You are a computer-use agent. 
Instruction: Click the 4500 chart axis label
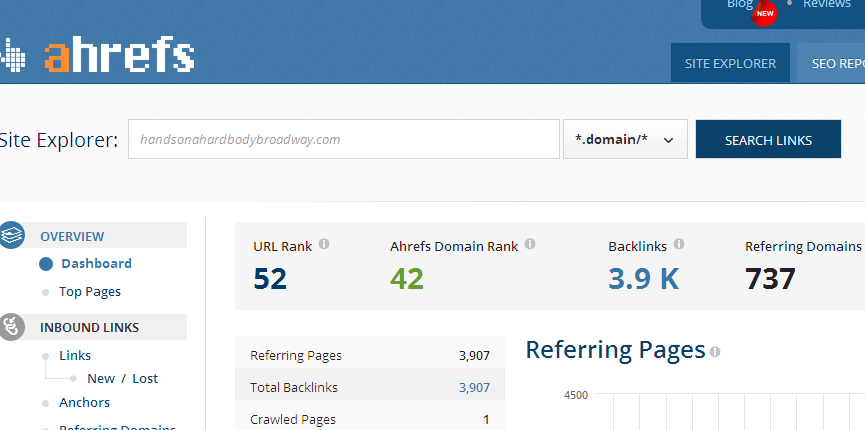(x=576, y=395)
